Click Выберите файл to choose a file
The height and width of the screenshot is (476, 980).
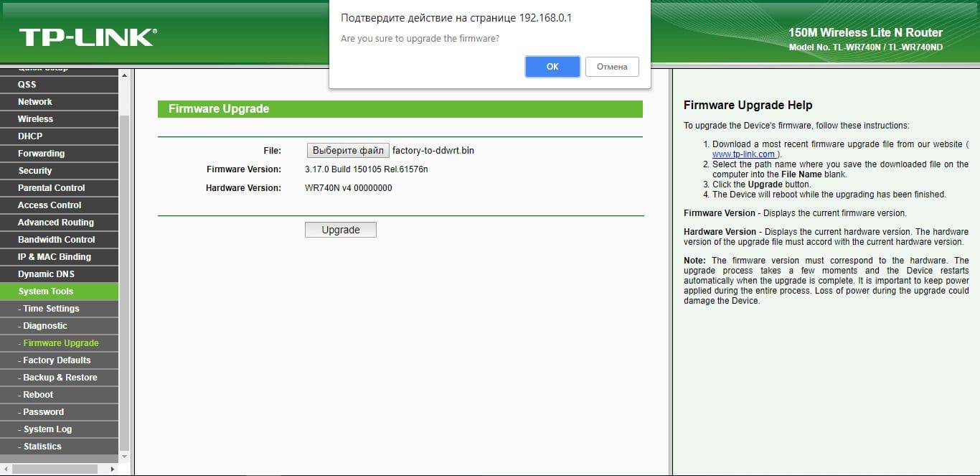click(x=348, y=150)
